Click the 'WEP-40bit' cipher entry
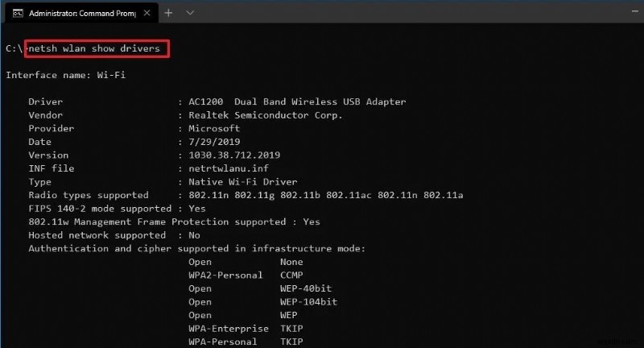The width and height of the screenshot is (644, 348). (306, 288)
